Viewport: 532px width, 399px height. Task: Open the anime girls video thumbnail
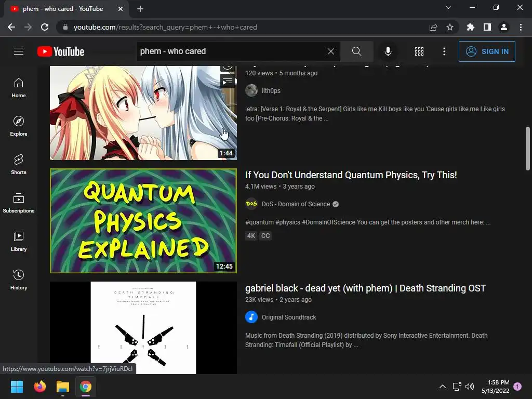pos(143,113)
